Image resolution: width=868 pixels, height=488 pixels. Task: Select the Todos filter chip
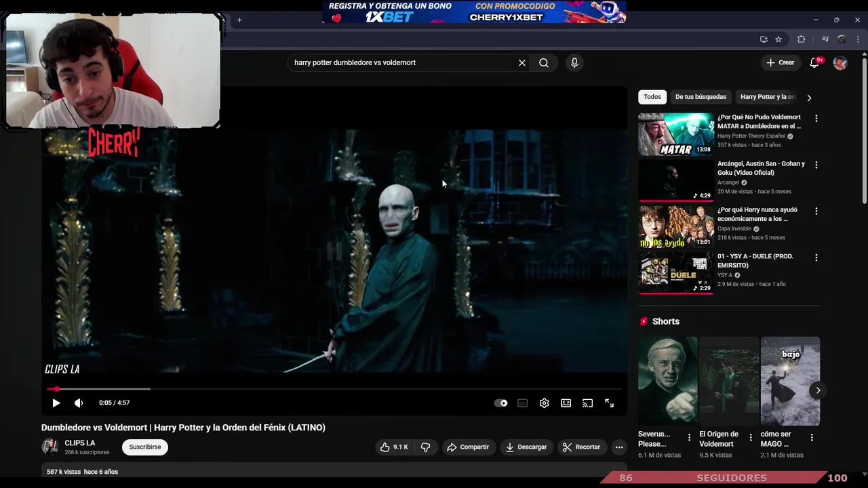click(652, 97)
